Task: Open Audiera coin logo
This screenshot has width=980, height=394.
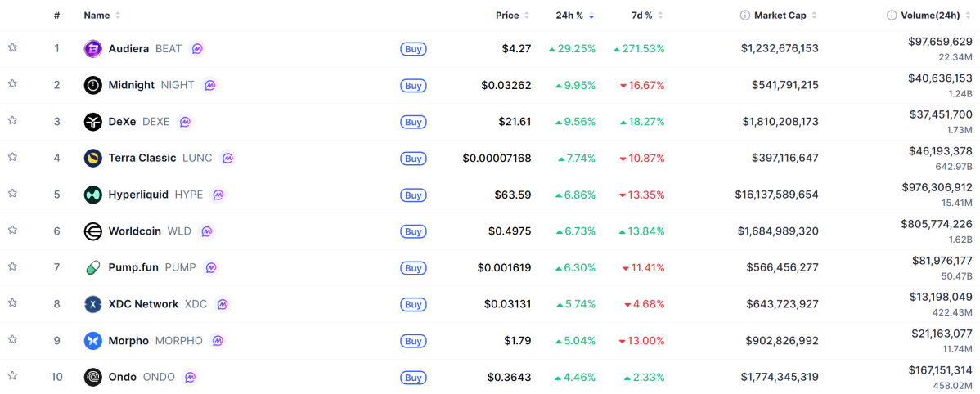Action: (x=93, y=49)
